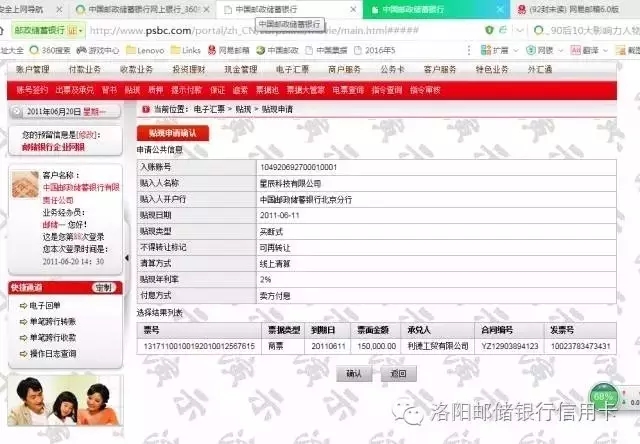The width and height of the screenshot is (640, 444).
Task: Open the Links bookmarks folder
Action: coord(186,50)
